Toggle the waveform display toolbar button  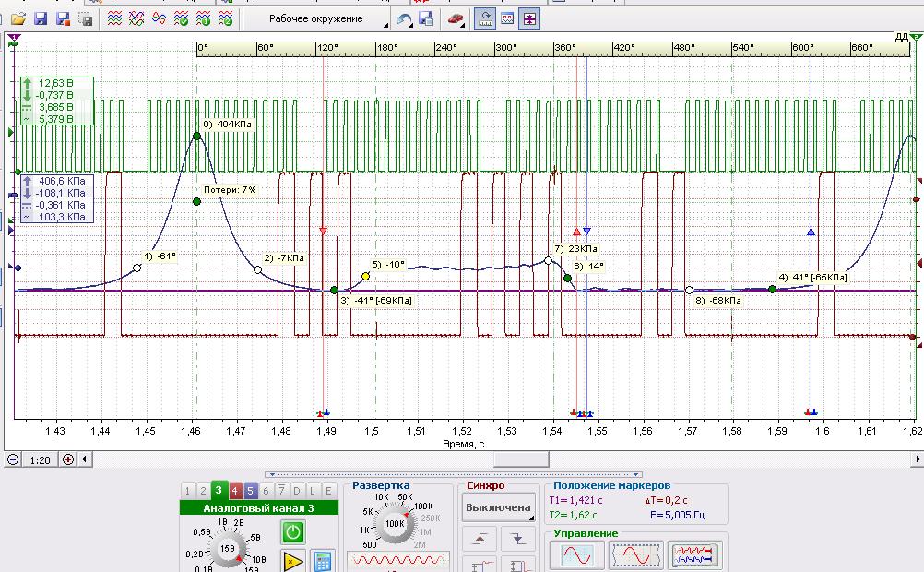507,18
